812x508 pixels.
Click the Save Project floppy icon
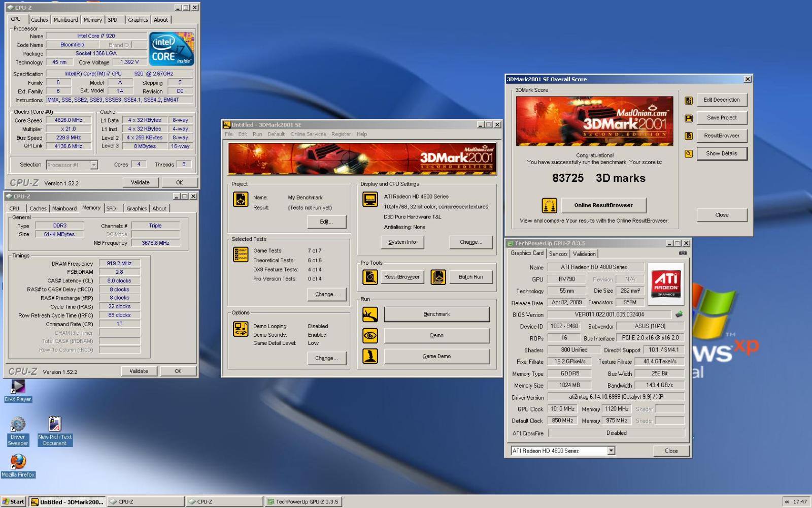tap(689, 118)
